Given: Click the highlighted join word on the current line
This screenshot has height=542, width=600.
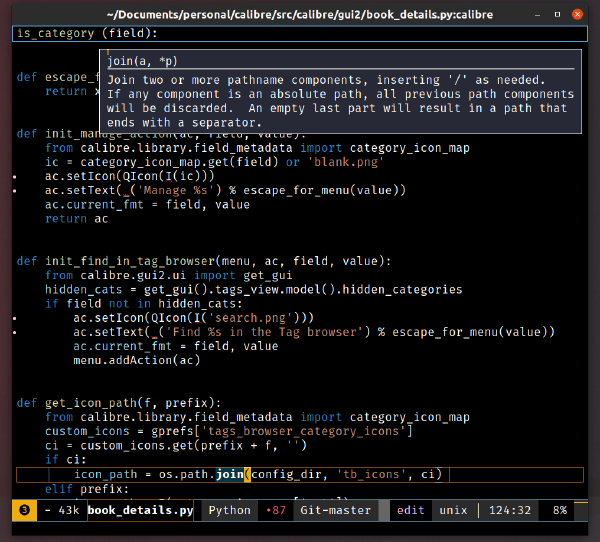Looking at the screenshot, I should click(x=230, y=474).
